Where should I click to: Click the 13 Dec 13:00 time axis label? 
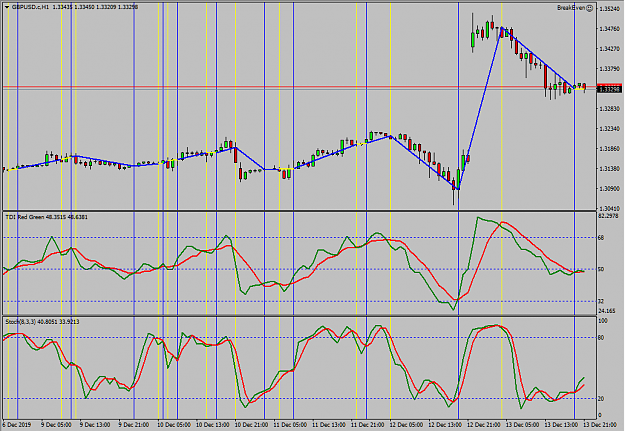click(562, 425)
